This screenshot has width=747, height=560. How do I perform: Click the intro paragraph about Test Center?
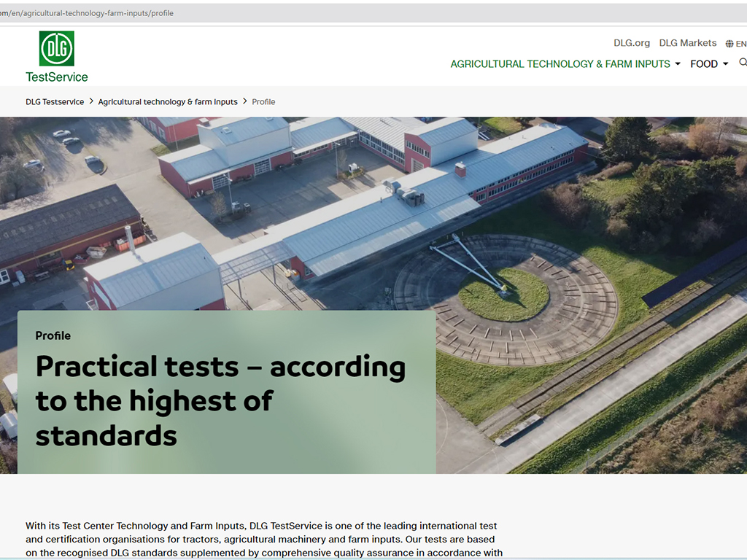263,540
